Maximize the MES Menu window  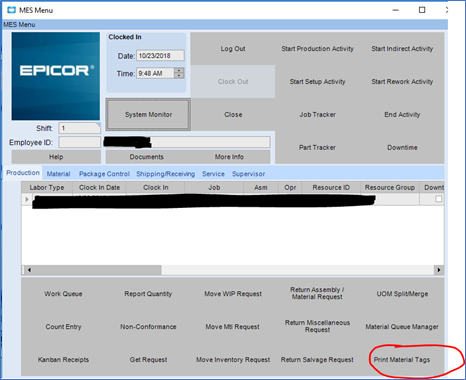(x=422, y=10)
